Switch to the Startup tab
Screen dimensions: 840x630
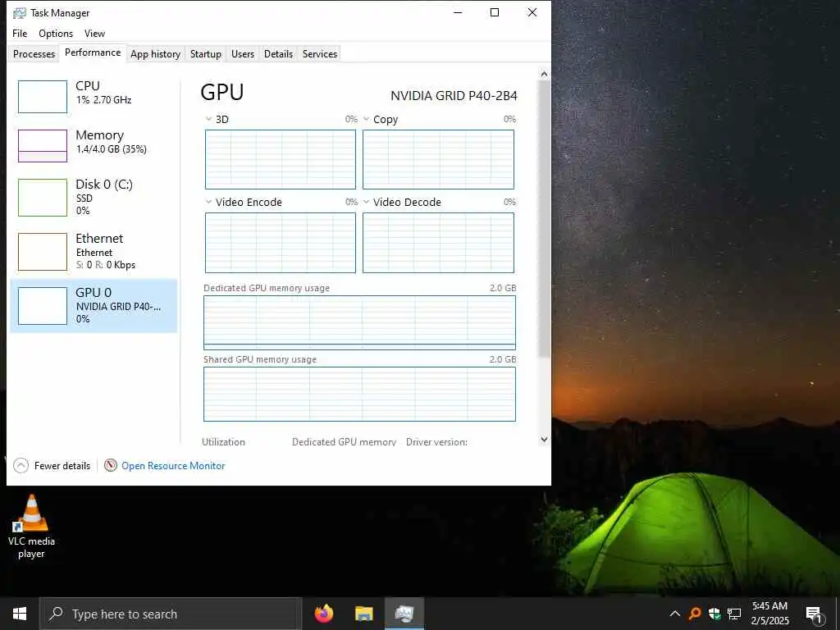pyautogui.click(x=206, y=53)
